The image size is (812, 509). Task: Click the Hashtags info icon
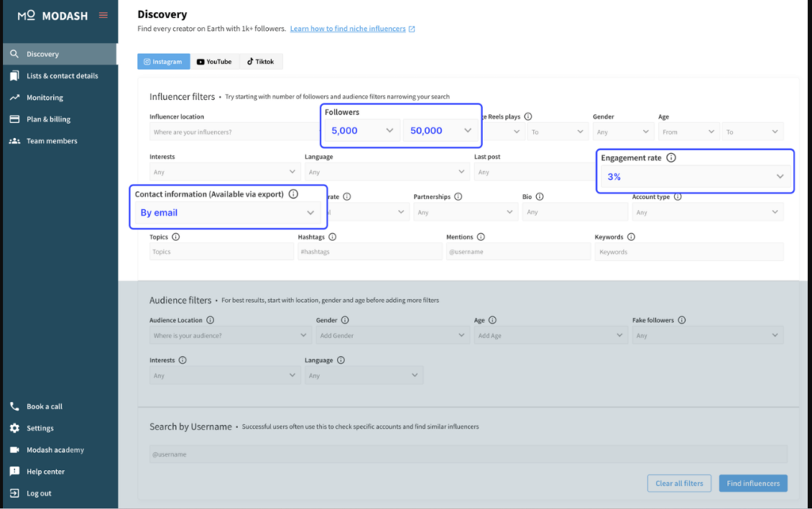pyautogui.click(x=332, y=236)
